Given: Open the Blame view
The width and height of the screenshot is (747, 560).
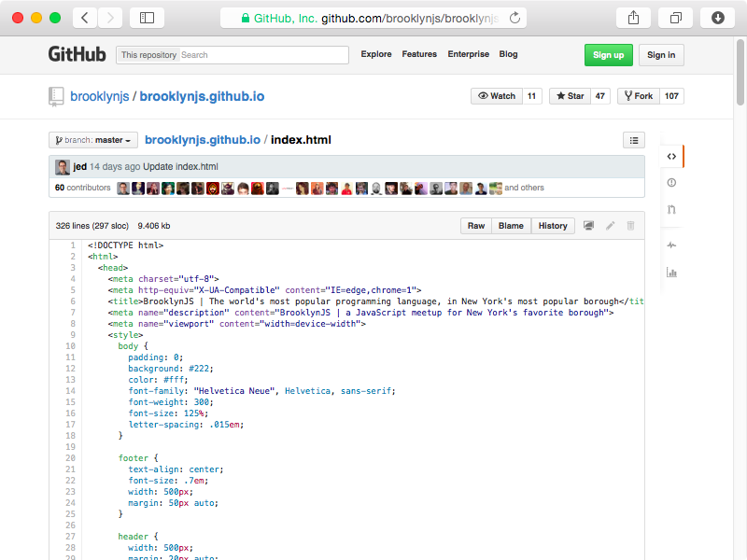Looking at the screenshot, I should pyautogui.click(x=511, y=226).
